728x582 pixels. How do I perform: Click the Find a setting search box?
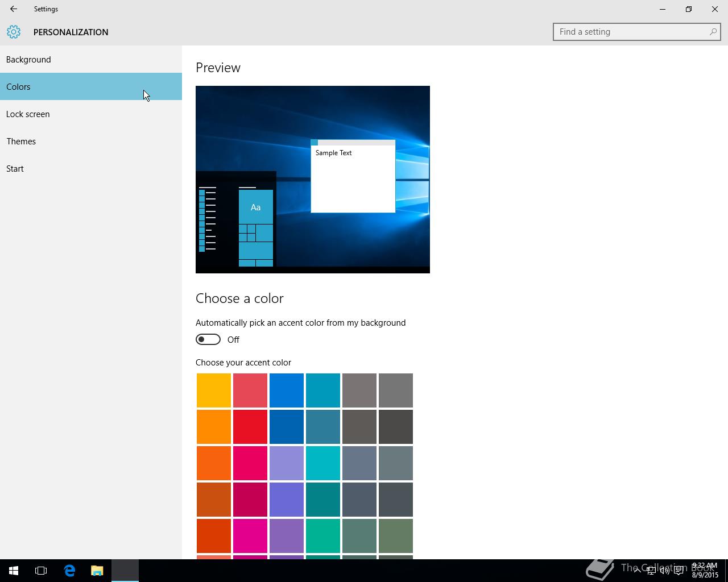pyautogui.click(x=637, y=32)
